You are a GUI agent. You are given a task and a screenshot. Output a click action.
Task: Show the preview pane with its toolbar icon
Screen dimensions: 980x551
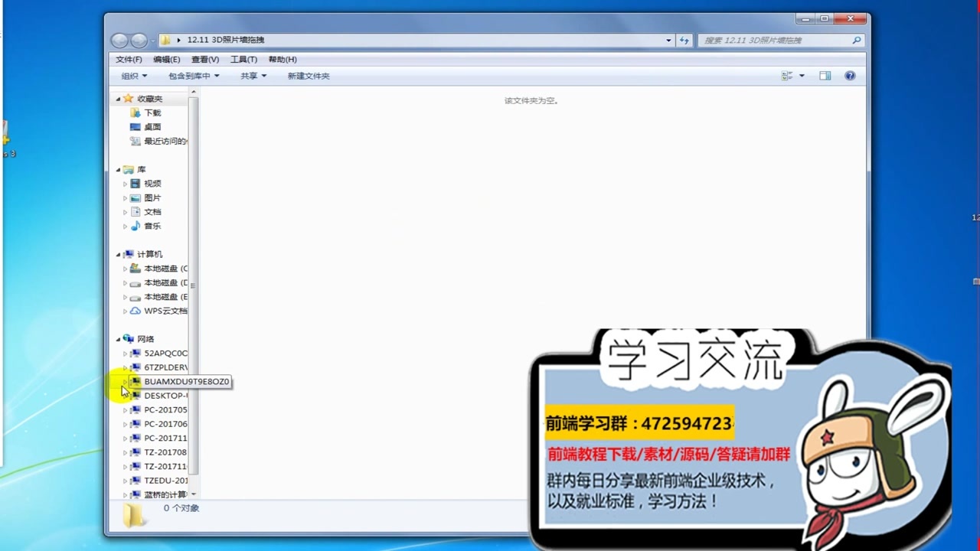(825, 76)
